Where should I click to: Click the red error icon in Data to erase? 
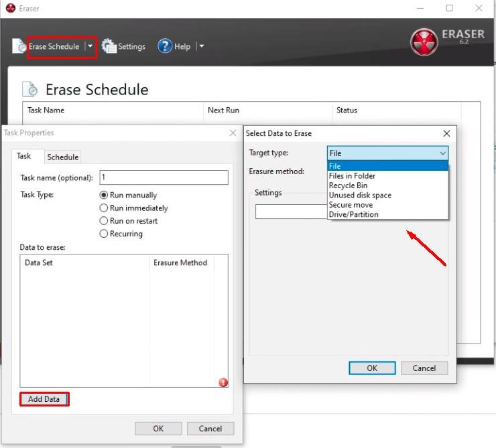pos(223,382)
